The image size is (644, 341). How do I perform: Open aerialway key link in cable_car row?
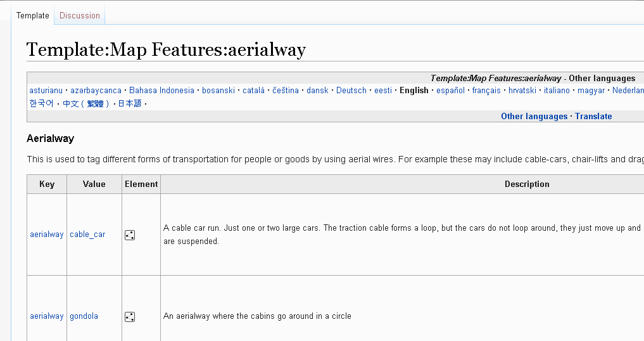coord(46,235)
